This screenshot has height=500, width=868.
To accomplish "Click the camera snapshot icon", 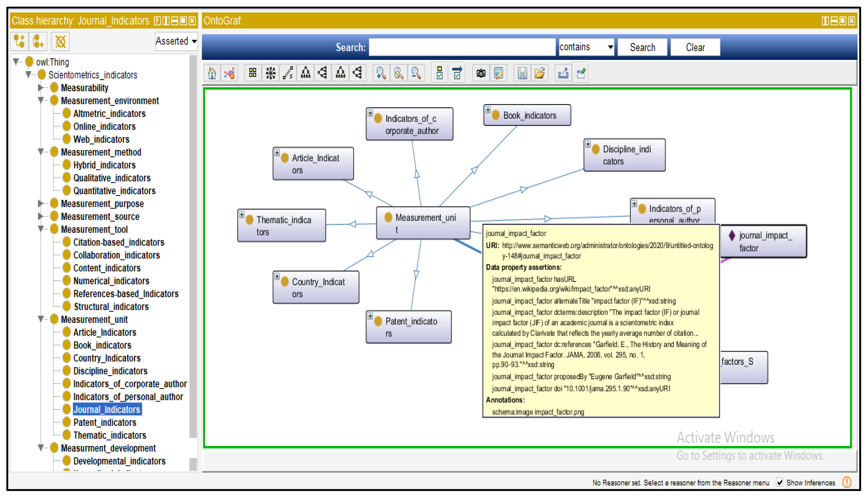I will (x=481, y=73).
